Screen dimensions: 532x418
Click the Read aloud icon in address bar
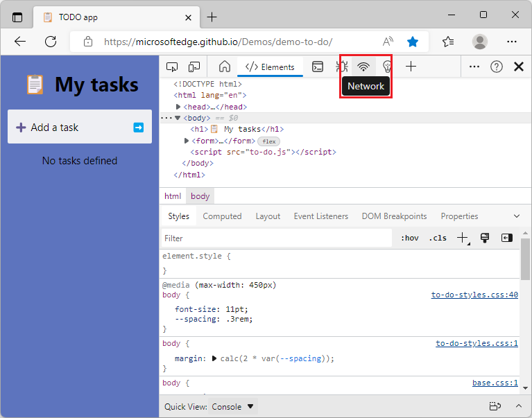coord(388,42)
